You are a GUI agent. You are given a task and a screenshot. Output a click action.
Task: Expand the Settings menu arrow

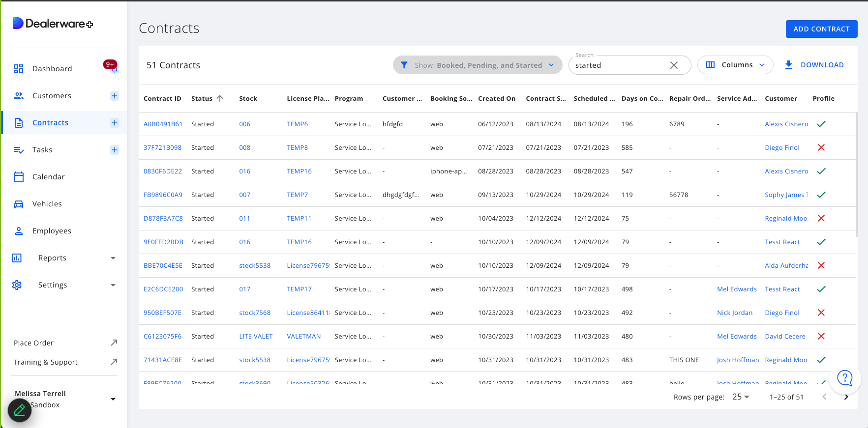[x=113, y=285]
